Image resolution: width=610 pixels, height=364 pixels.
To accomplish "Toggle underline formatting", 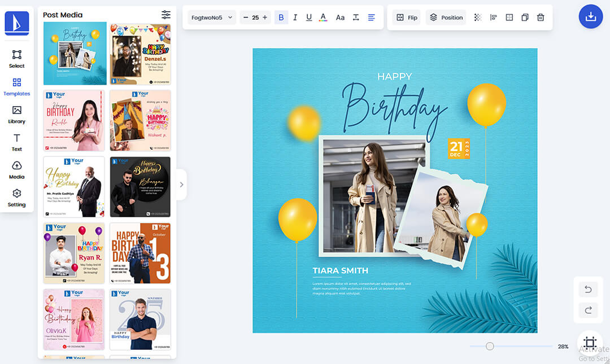I will click(x=309, y=17).
